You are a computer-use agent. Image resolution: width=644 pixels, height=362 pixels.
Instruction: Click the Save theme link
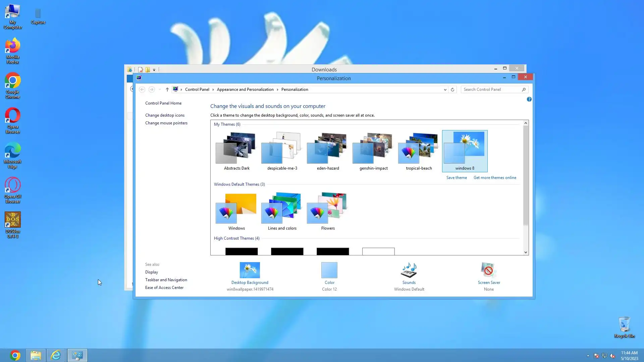(x=456, y=178)
